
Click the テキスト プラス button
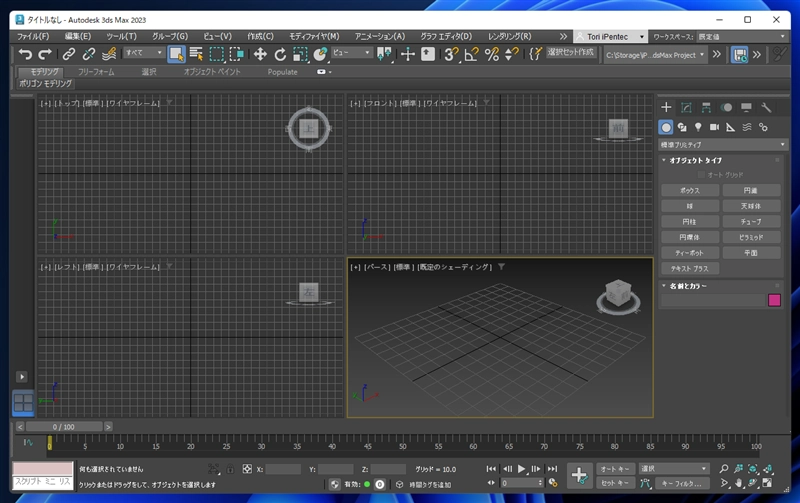coord(690,268)
